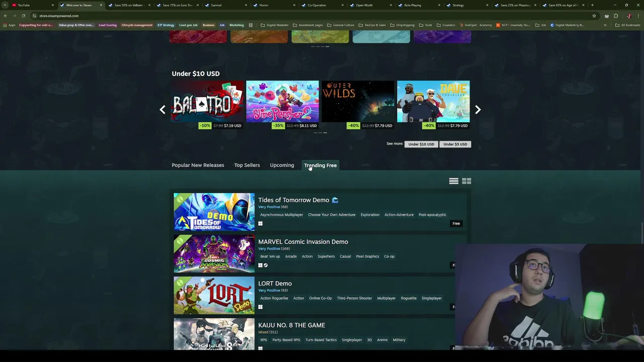Open the LORT Demo thumbnail
Image resolution: width=644 pixels, height=362 pixels.
pos(214,295)
